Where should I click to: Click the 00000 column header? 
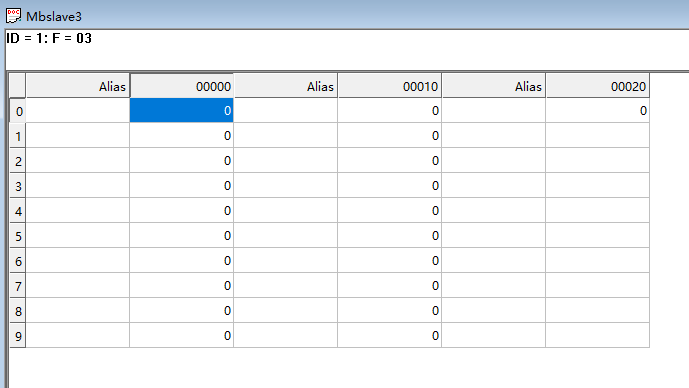pyautogui.click(x=181, y=86)
